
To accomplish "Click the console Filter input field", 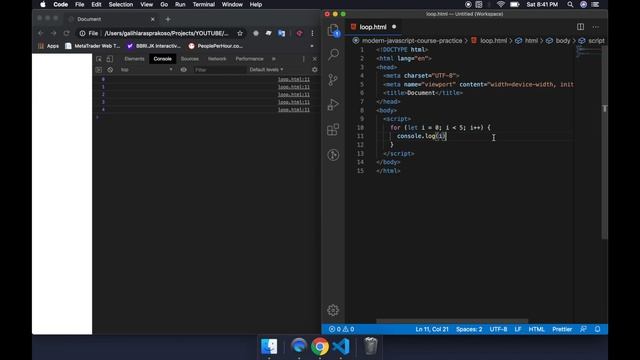I will tap(219, 70).
